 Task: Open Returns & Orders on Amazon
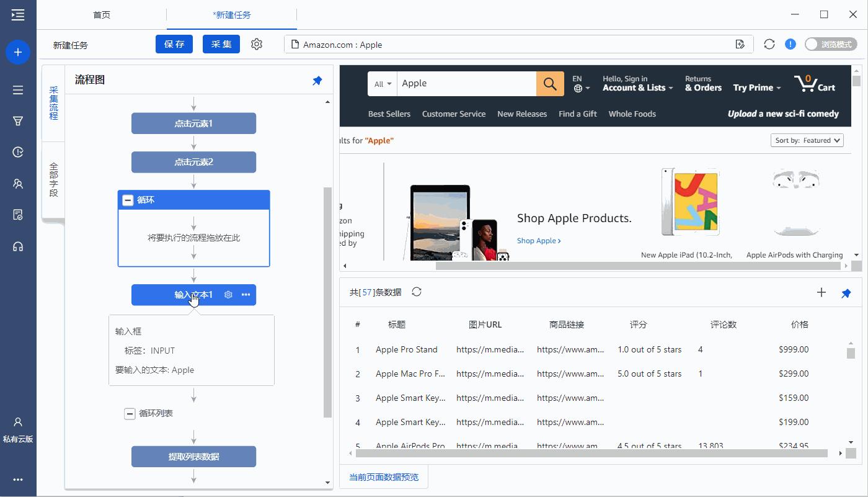point(703,84)
